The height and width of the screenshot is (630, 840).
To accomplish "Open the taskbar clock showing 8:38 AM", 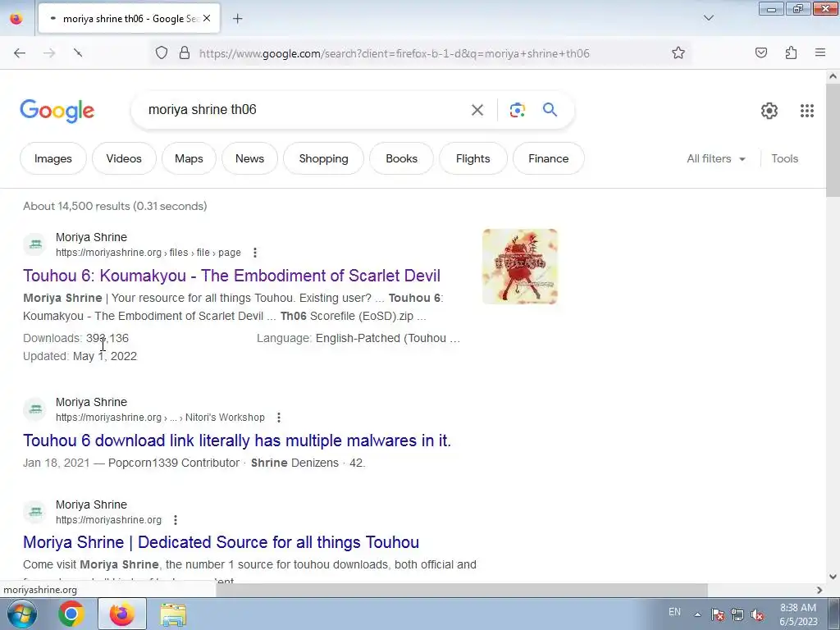I will pos(798,614).
